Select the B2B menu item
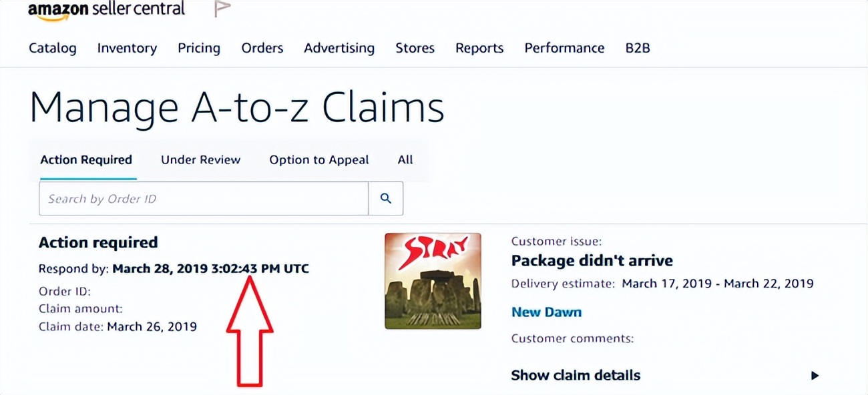This screenshot has height=395, width=868. tap(638, 48)
